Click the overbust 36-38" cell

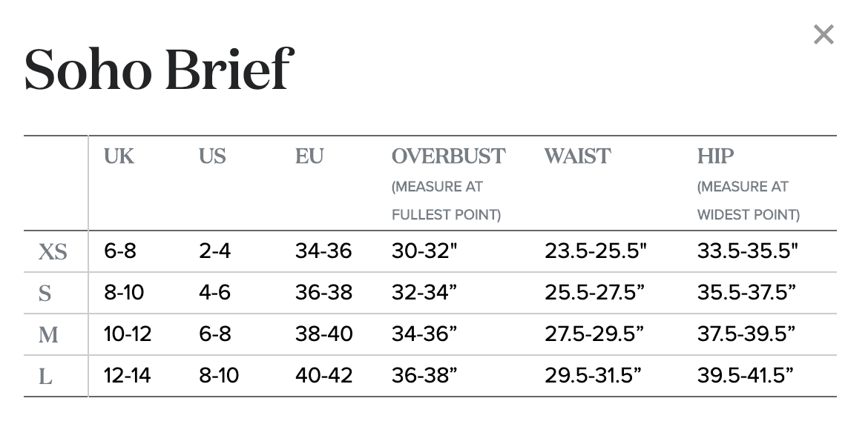coord(424,376)
